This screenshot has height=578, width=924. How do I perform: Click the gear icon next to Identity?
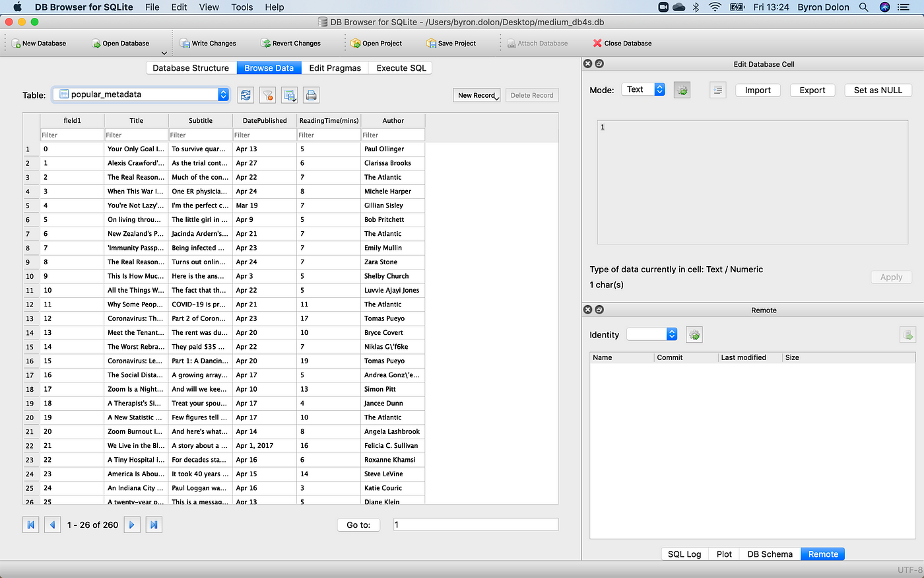click(x=694, y=335)
